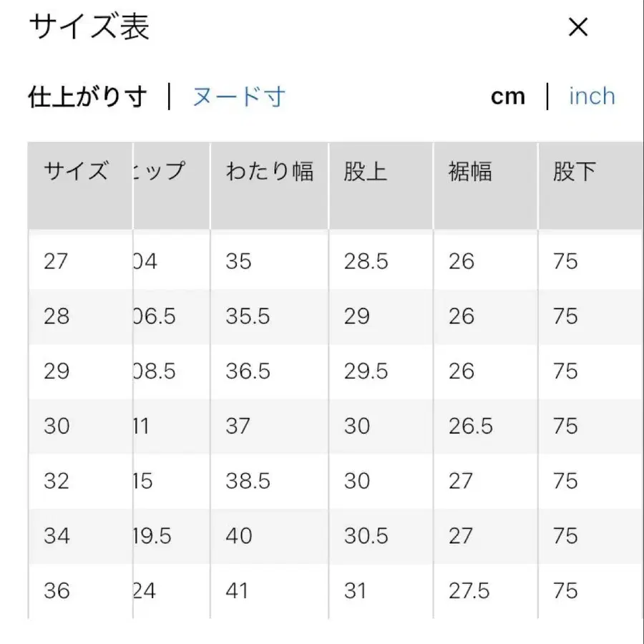This screenshot has width=644, height=644.
Task: Click the サイズ column header
Action: [77, 170]
